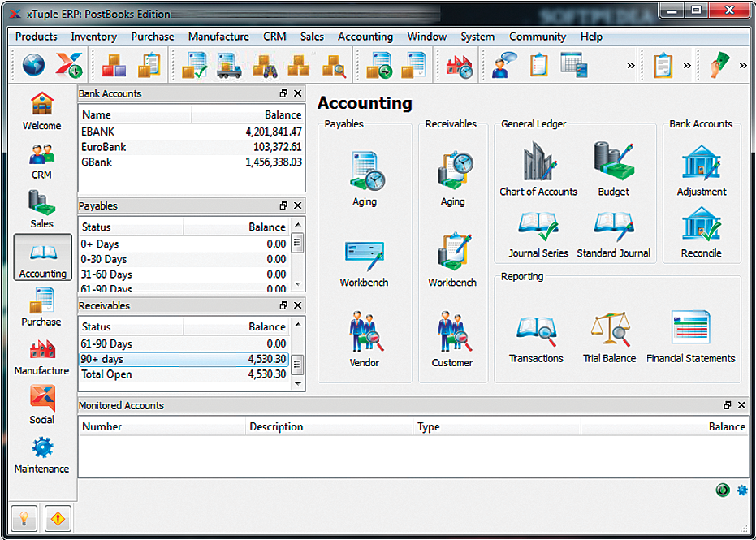
Task: Select the 0-30 Days payables row
Action: [184, 259]
